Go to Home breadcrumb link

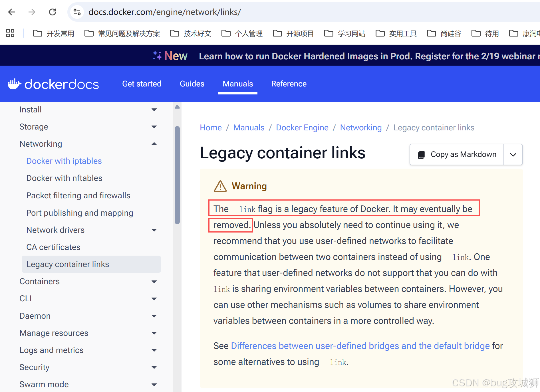[x=211, y=128]
